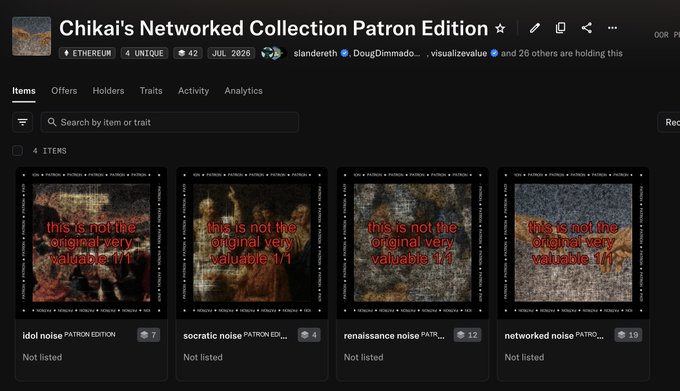The image size is (680, 391).
Task: Go to the Activity tab
Action: (193, 91)
